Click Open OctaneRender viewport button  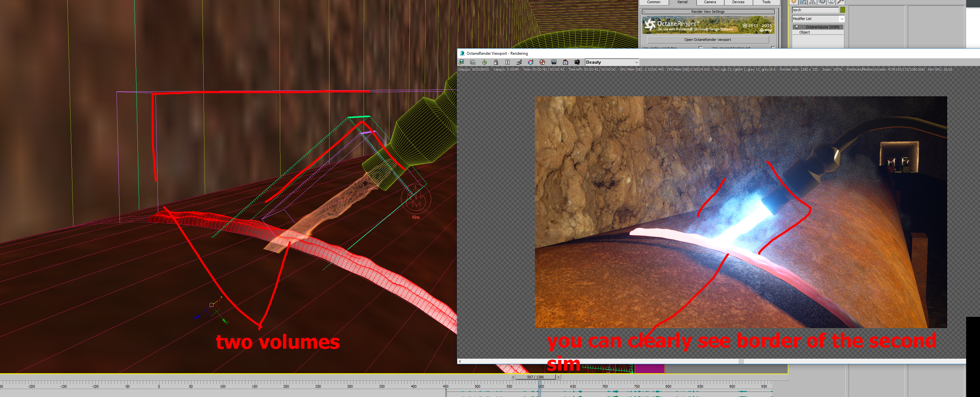[x=707, y=40]
